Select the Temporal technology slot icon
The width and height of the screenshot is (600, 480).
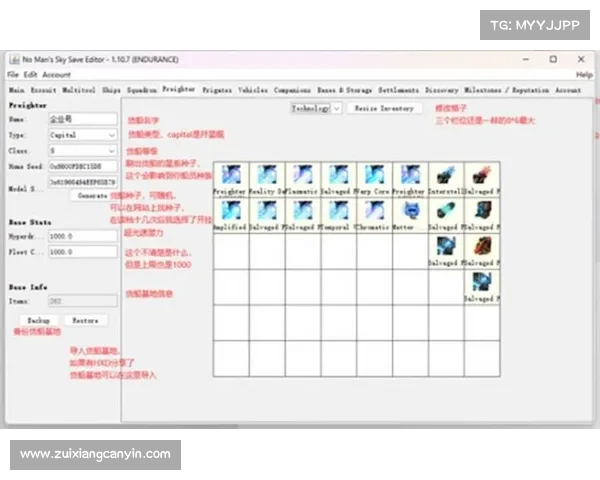[x=339, y=211]
